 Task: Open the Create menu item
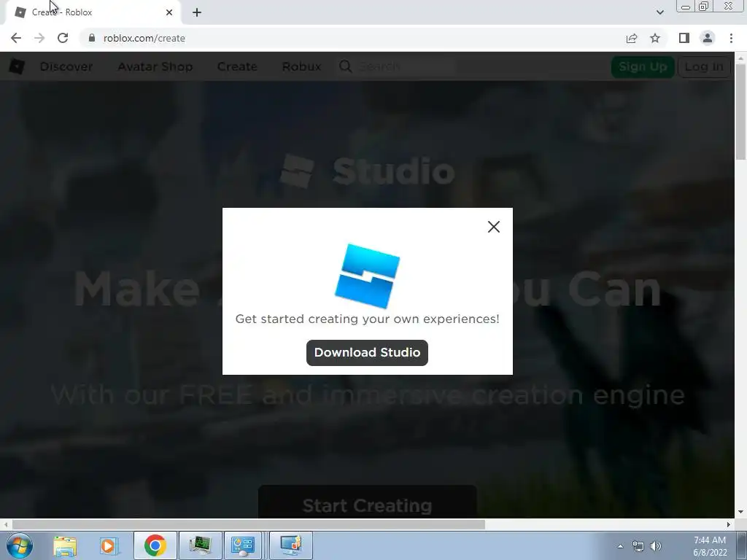(237, 66)
